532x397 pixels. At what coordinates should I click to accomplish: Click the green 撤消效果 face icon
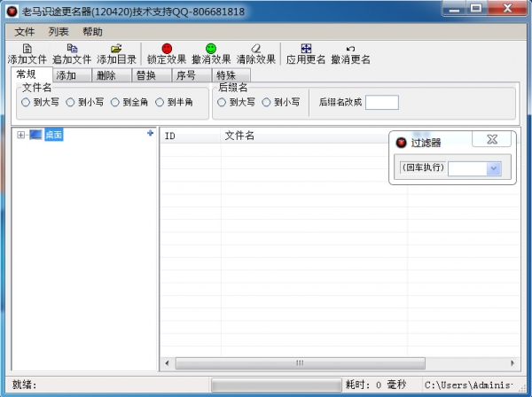[x=211, y=49]
